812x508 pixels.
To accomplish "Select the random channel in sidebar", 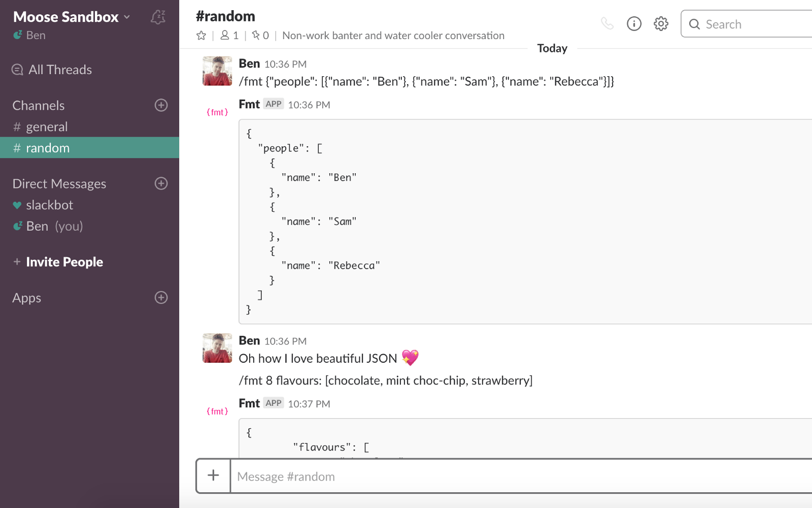I will [x=89, y=148].
